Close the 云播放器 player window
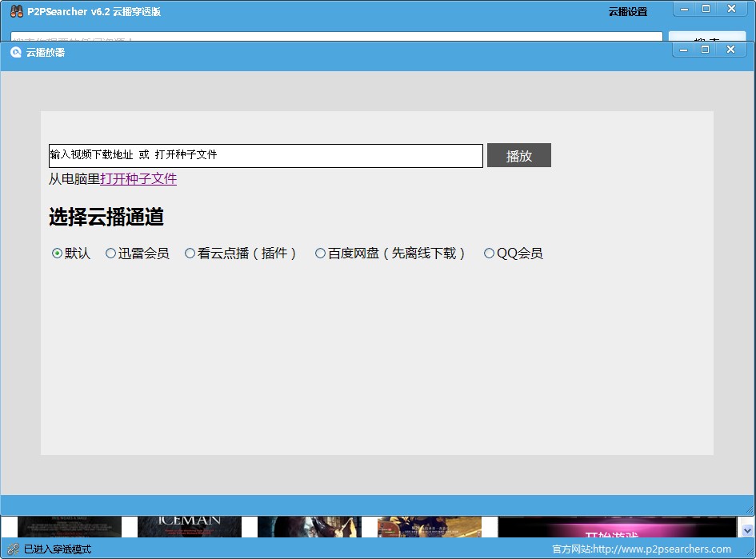 tap(730, 50)
